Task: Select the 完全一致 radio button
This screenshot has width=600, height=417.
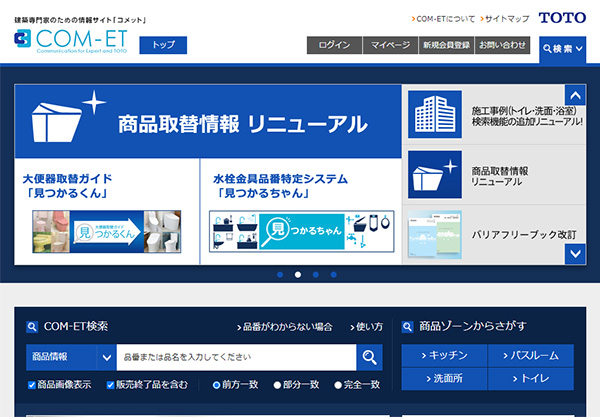Action: [x=334, y=385]
